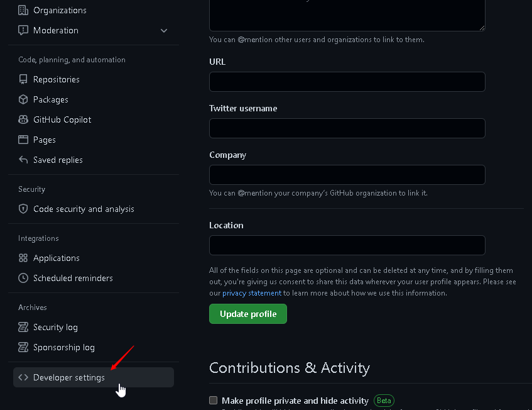Click the Applications grid icon

pos(23,258)
